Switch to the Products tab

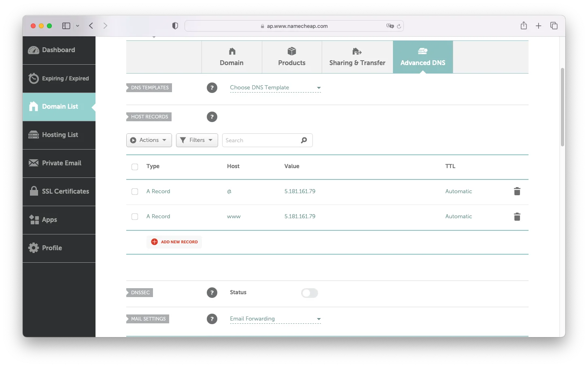pos(292,57)
